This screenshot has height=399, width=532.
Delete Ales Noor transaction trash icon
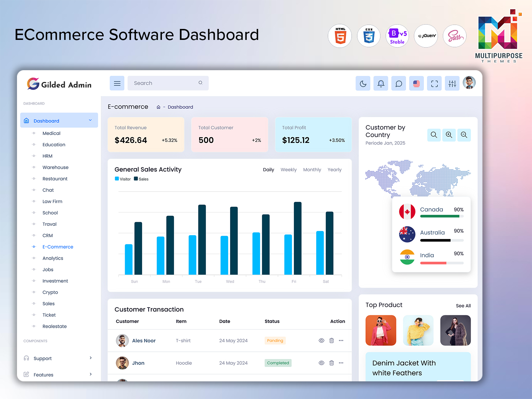click(332, 340)
